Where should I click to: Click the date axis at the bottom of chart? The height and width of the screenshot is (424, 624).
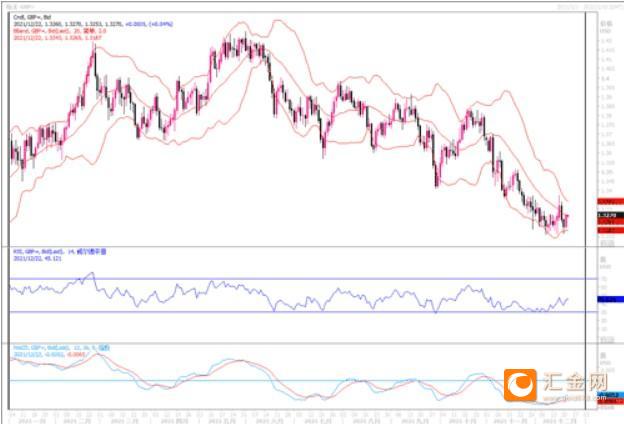point(296,418)
